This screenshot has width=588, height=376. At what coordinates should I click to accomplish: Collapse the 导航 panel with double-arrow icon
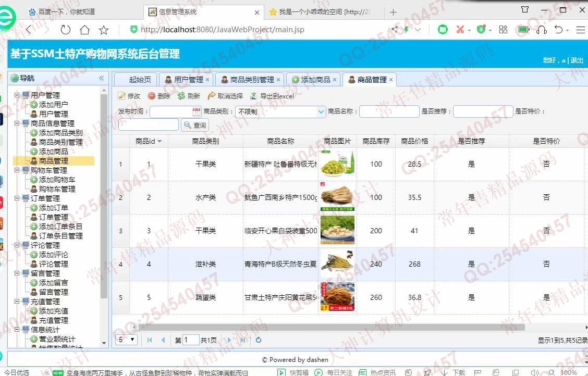(x=102, y=78)
